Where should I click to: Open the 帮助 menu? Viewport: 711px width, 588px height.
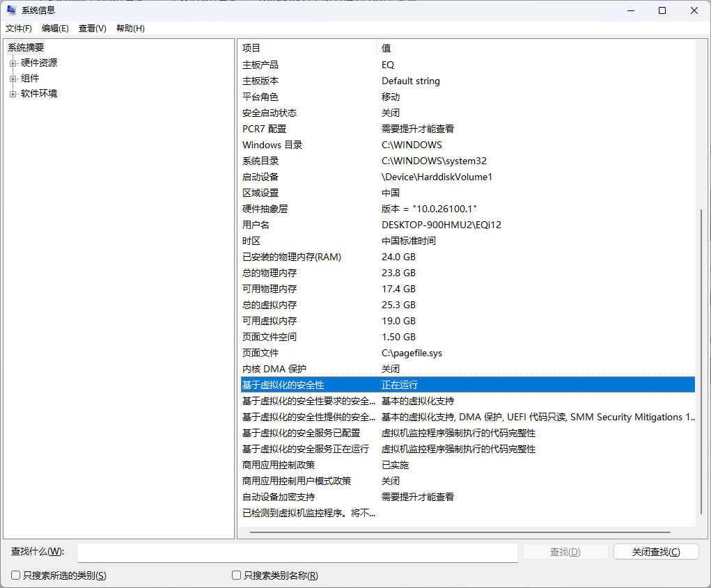click(129, 28)
